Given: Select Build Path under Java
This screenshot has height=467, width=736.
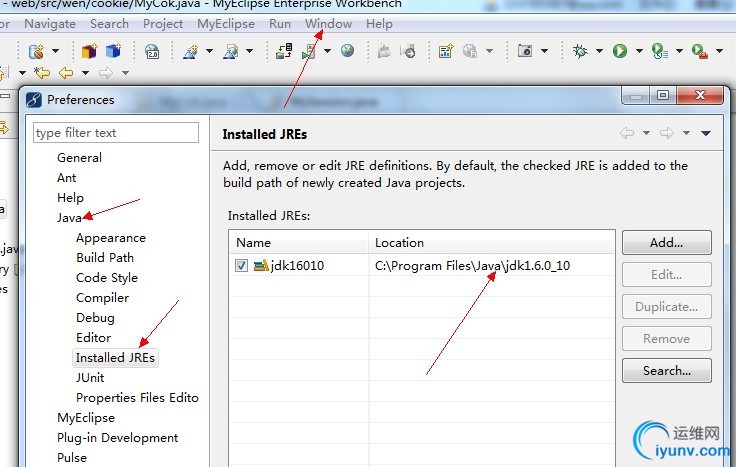Looking at the screenshot, I should pyautogui.click(x=105, y=258).
